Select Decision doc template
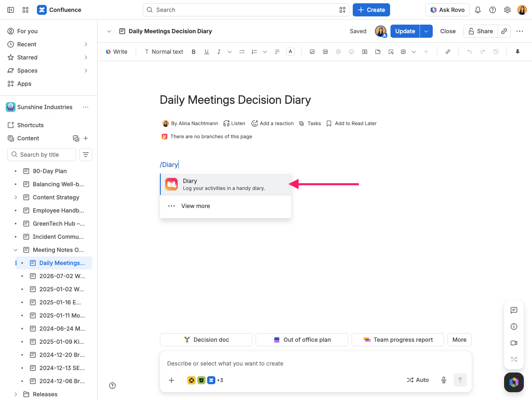The image size is (532, 400). (x=206, y=340)
